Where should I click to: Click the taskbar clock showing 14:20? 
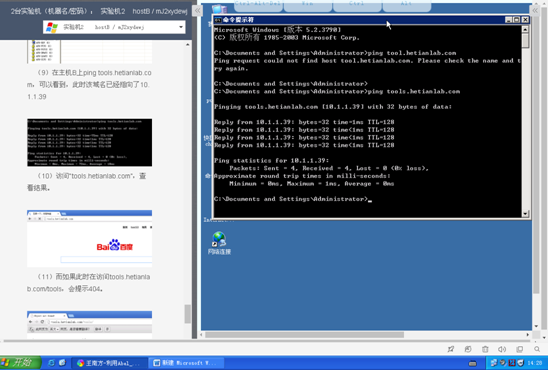535,363
